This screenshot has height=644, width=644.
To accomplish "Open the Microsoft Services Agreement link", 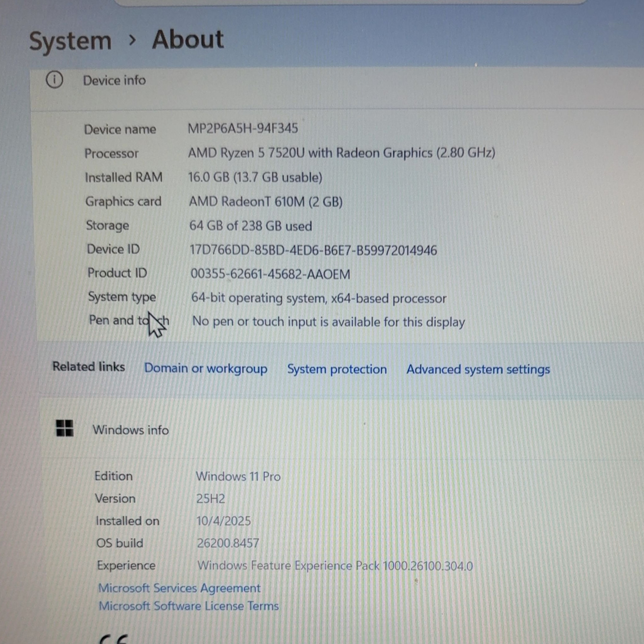I will [x=180, y=588].
